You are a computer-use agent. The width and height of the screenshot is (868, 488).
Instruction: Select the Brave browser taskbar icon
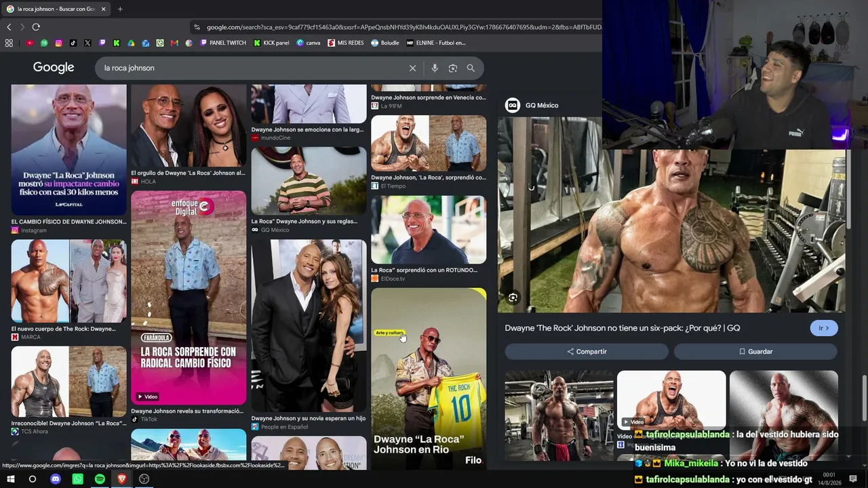pos(122,479)
